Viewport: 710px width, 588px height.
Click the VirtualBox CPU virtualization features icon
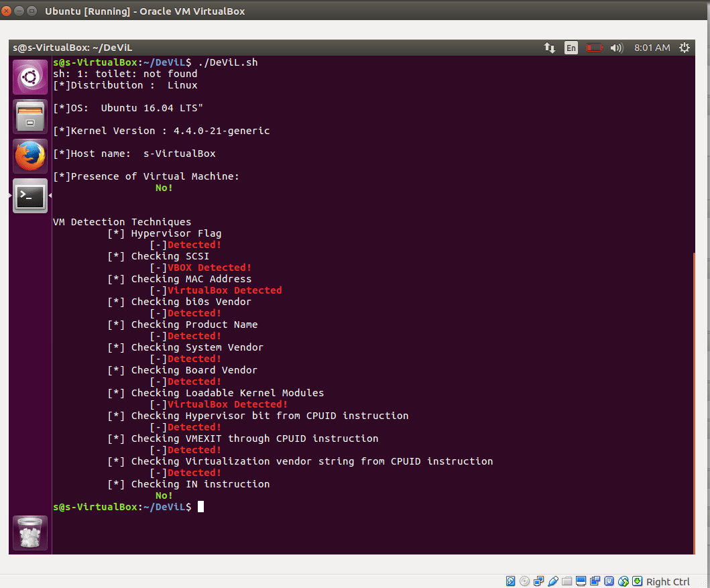click(609, 581)
